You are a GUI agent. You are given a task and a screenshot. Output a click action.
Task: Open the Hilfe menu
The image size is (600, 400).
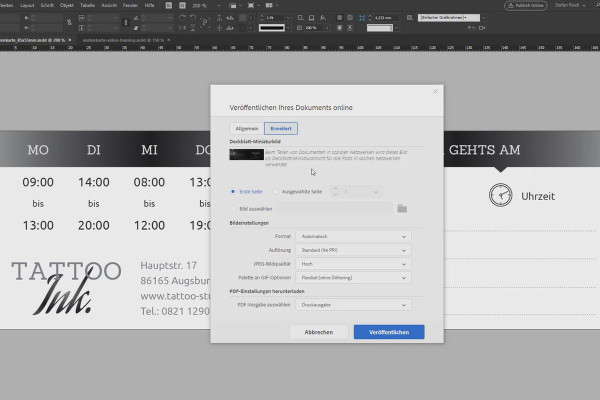coord(150,5)
